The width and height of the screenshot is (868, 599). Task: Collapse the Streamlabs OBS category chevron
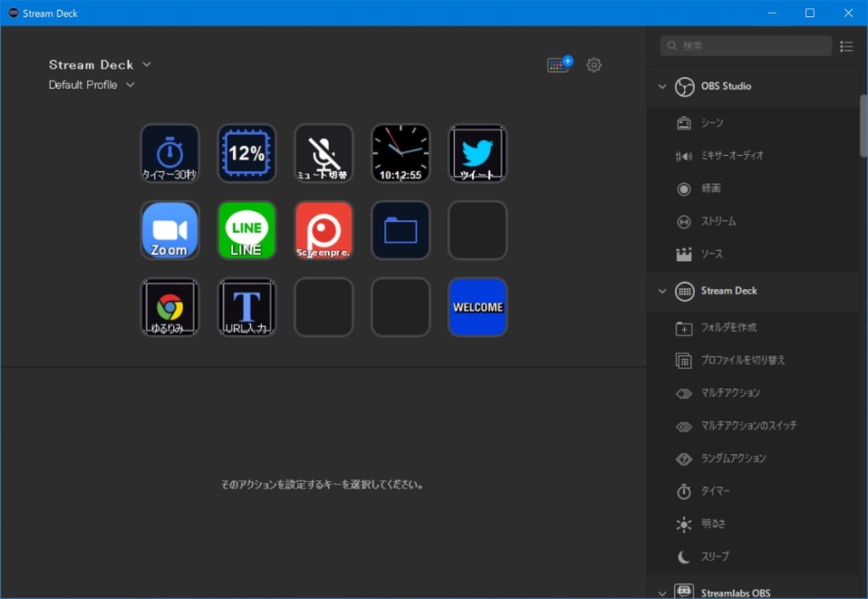662,593
